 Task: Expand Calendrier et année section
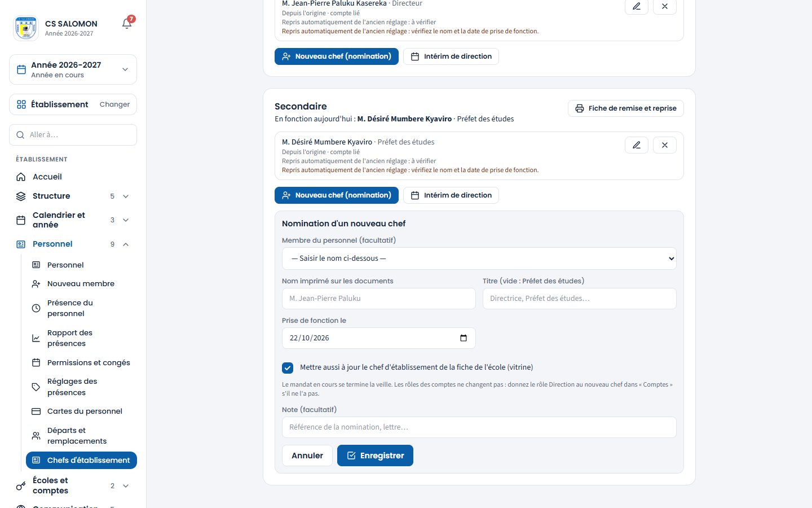tap(73, 220)
